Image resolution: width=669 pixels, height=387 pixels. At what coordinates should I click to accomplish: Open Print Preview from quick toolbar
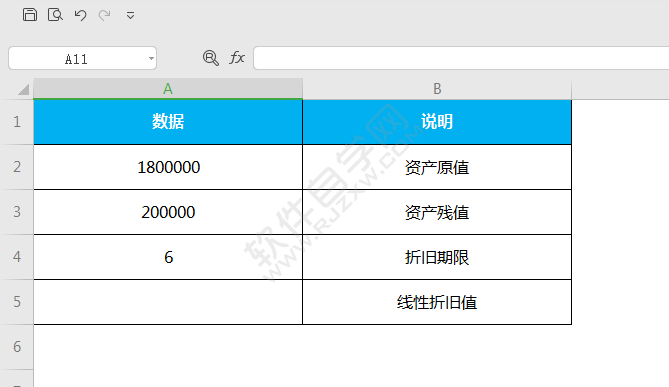click(55, 15)
